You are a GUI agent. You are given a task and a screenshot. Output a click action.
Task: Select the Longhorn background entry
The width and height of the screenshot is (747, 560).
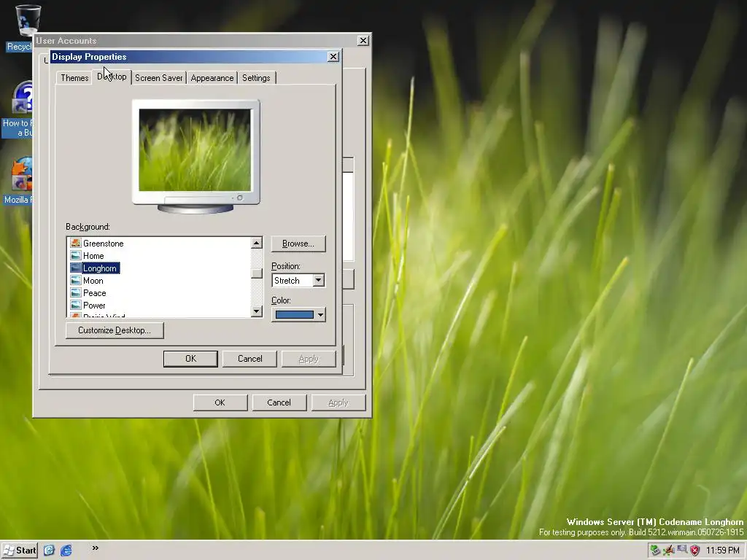tap(99, 268)
